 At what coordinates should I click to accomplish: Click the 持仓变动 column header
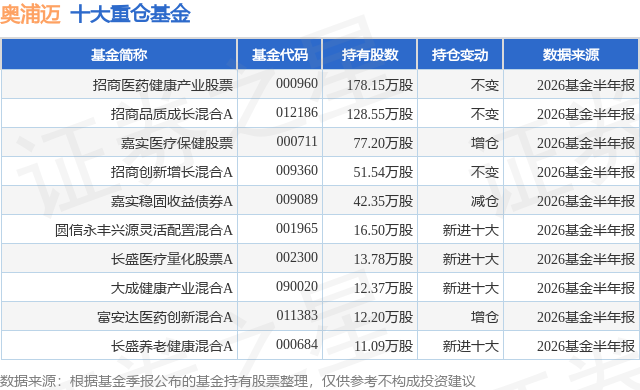[460, 55]
